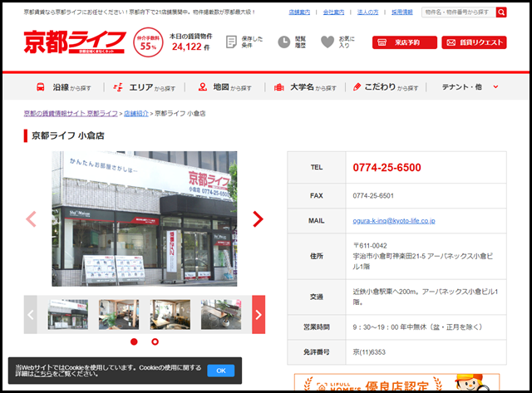Click the 仲介手数料 55% badge
Viewport: 532px width, 393px height.
[x=148, y=42]
